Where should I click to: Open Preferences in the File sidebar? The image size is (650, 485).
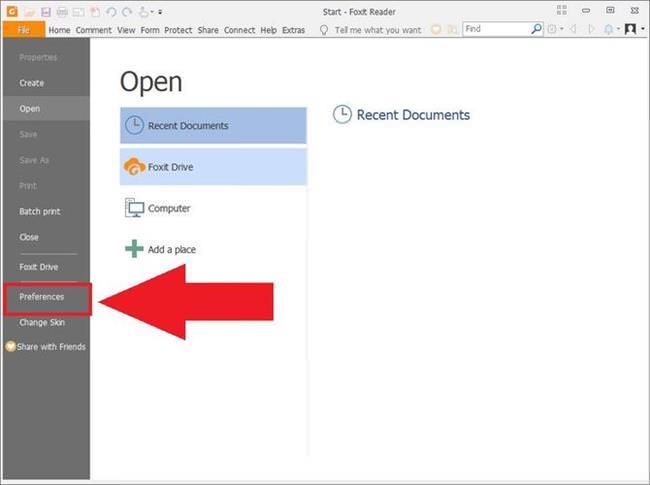click(46, 297)
